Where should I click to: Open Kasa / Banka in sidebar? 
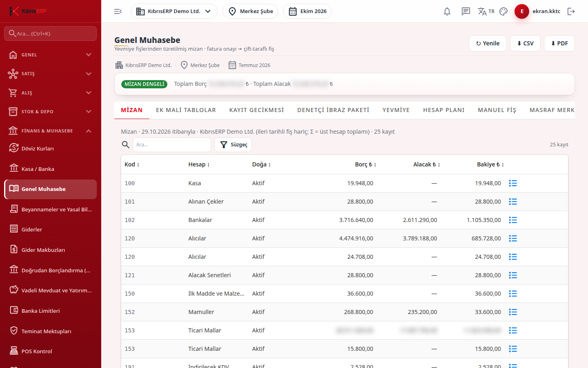click(50, 169)
